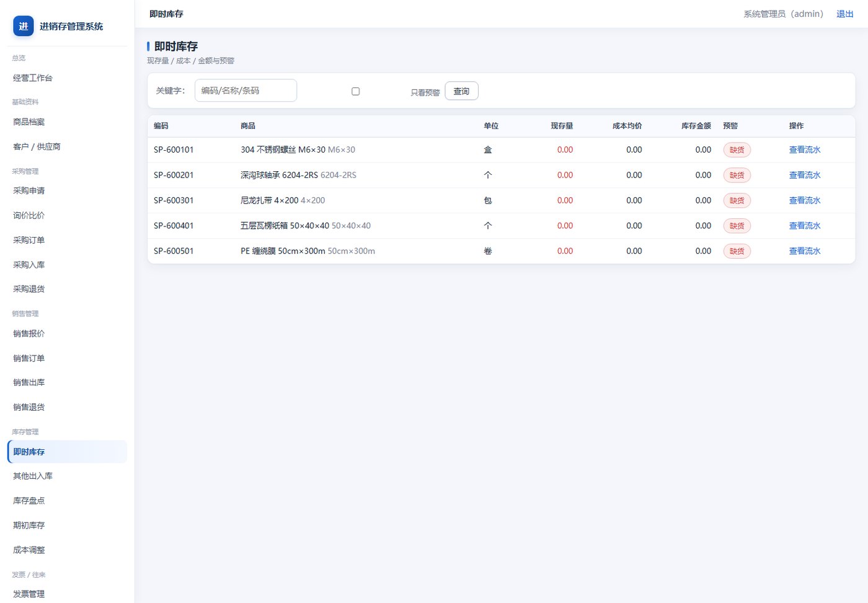The width and height of the screenshot is (868, 603).
Task: Click 系统管理员（admin）user label
Action: coord(784,14)
